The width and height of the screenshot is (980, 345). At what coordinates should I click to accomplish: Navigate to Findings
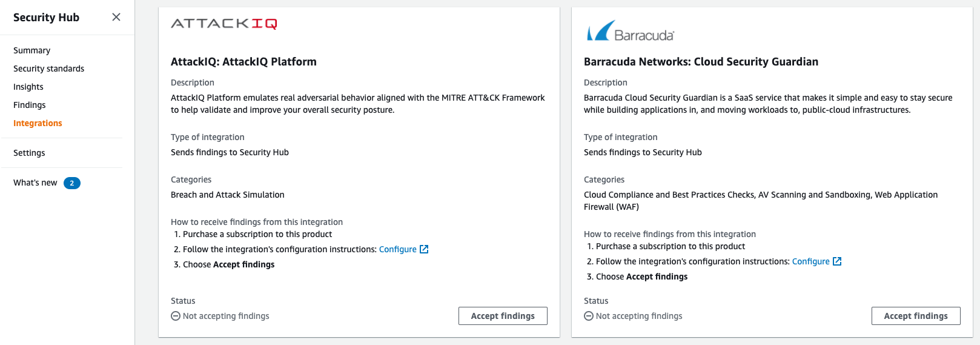point(30,105)
